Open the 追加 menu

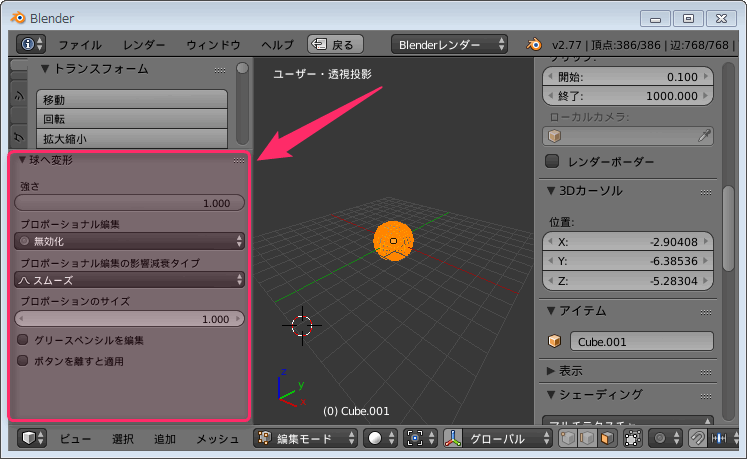165,439
